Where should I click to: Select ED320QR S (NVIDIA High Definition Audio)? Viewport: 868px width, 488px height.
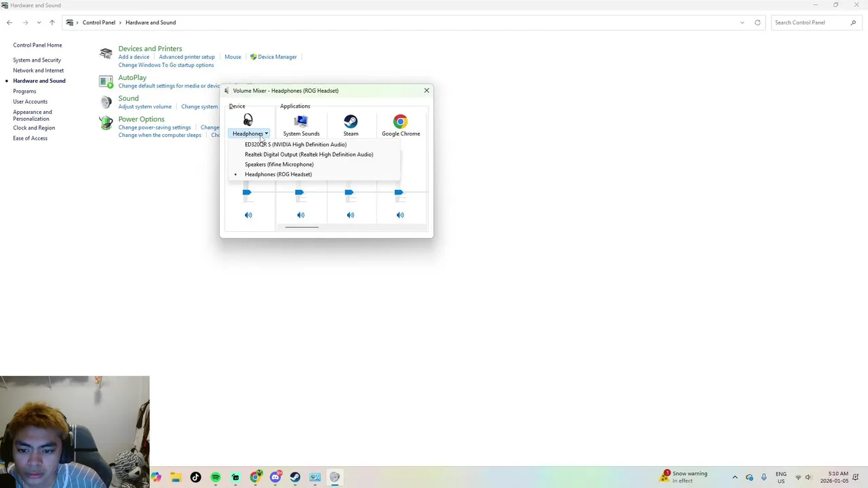[x=296, y=144]
